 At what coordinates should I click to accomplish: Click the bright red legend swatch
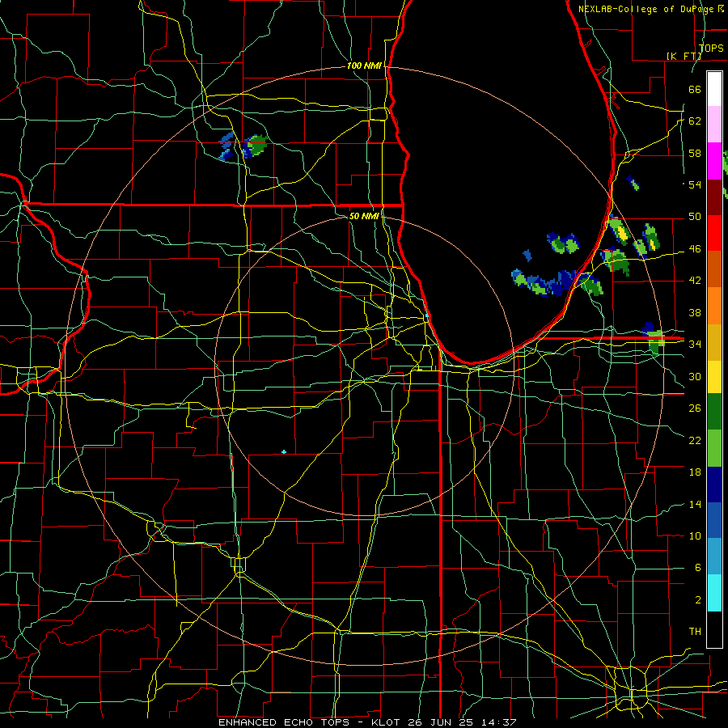coord(714,233)
